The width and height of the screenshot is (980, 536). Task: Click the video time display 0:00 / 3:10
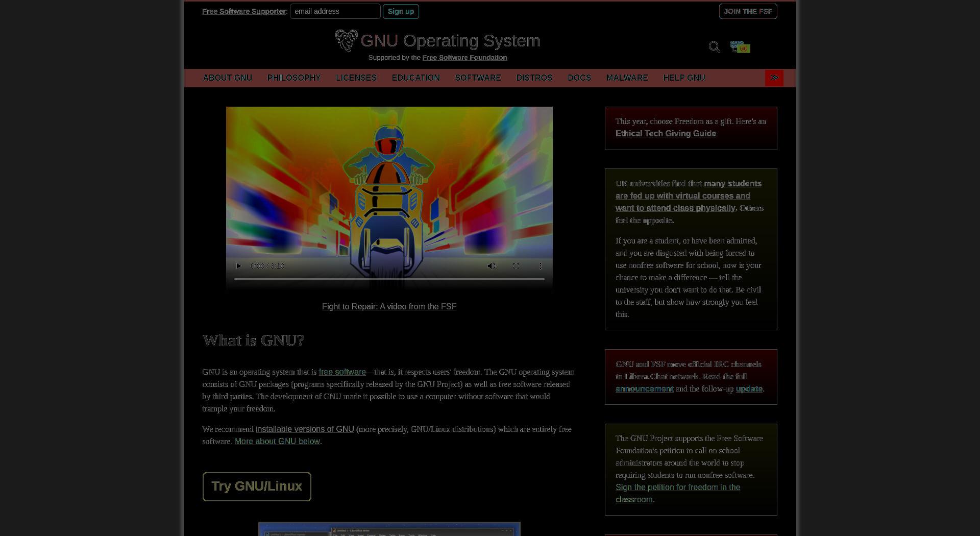pyautogui.click(x=267, y=266)
